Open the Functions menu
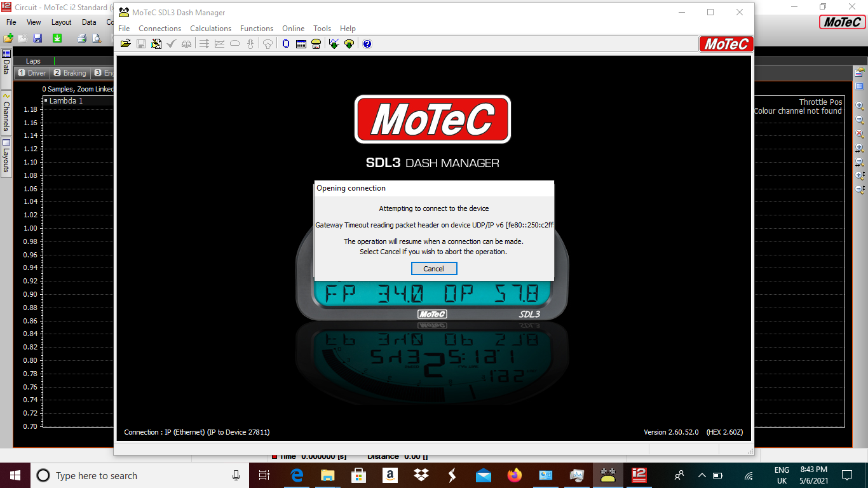868x488 pixels. [x=257, y=29]
